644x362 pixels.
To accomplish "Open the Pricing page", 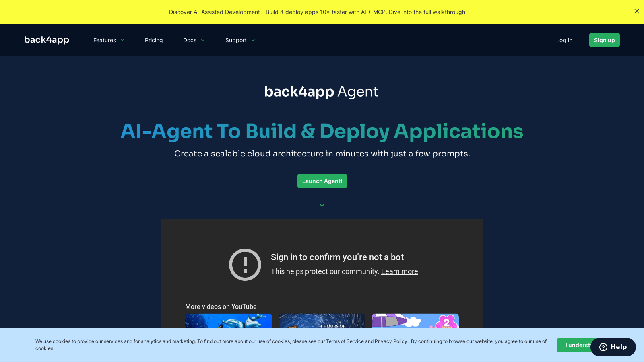I will pyautogui.click(x=154, y=40).
